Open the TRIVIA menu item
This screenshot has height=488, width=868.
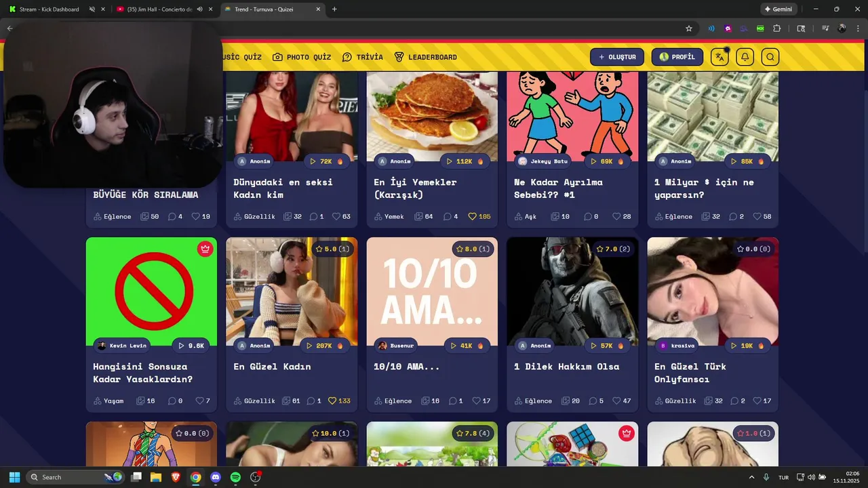pyautogui.click(x=363, y=57)
